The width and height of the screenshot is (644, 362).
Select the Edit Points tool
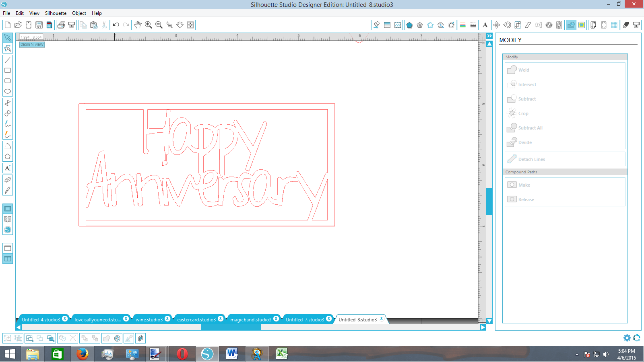tap(8, 48)
